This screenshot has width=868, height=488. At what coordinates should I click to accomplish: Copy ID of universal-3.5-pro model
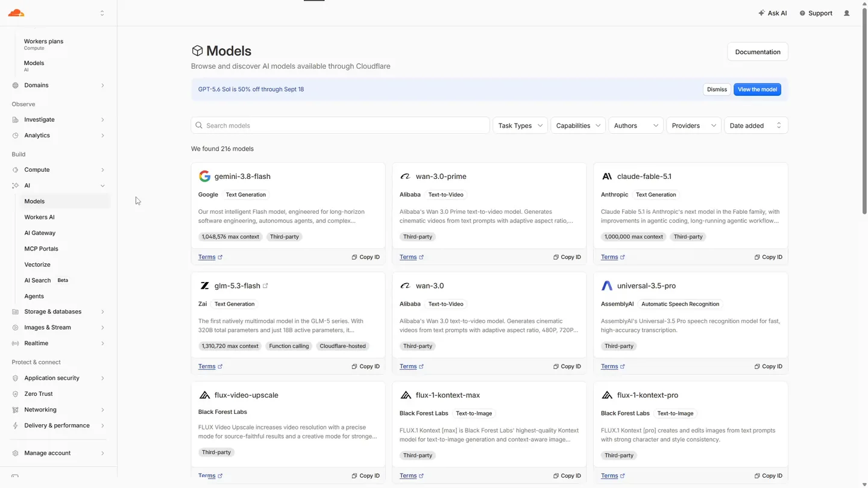769,366
